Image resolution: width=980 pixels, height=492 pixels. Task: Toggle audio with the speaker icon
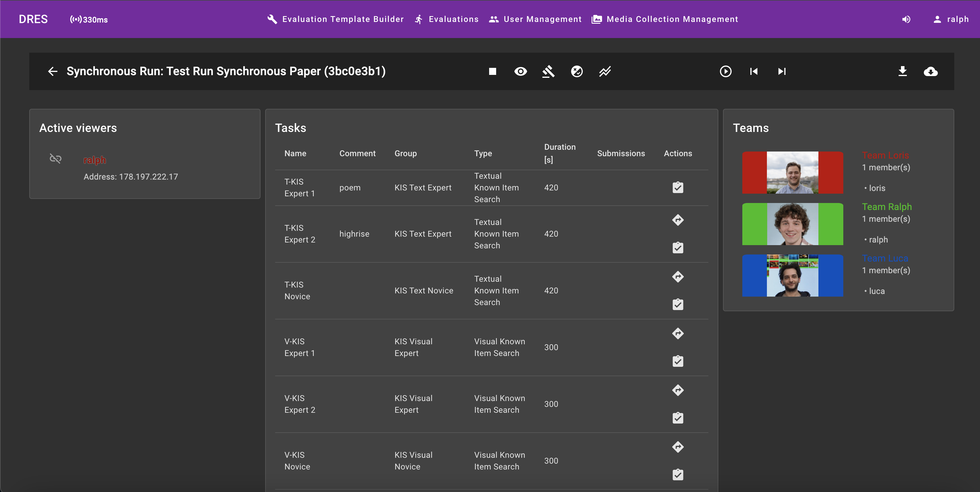pyautogui.click(x=906, y=19)
